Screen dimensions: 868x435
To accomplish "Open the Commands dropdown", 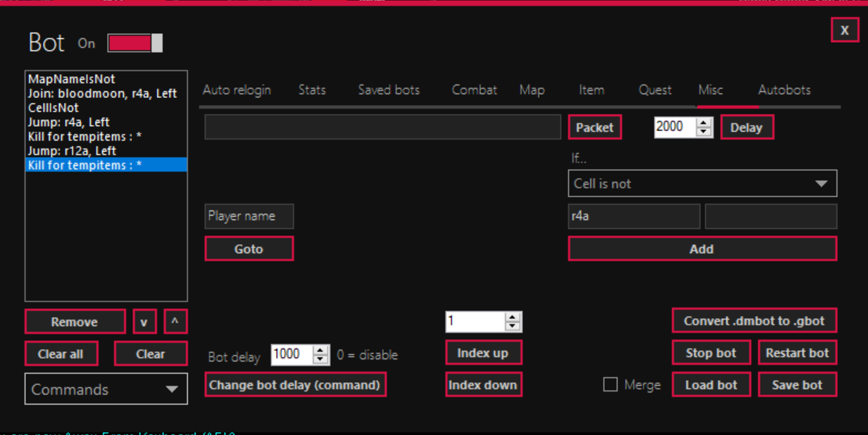I will pyautogui.click(x=106, y=389).
